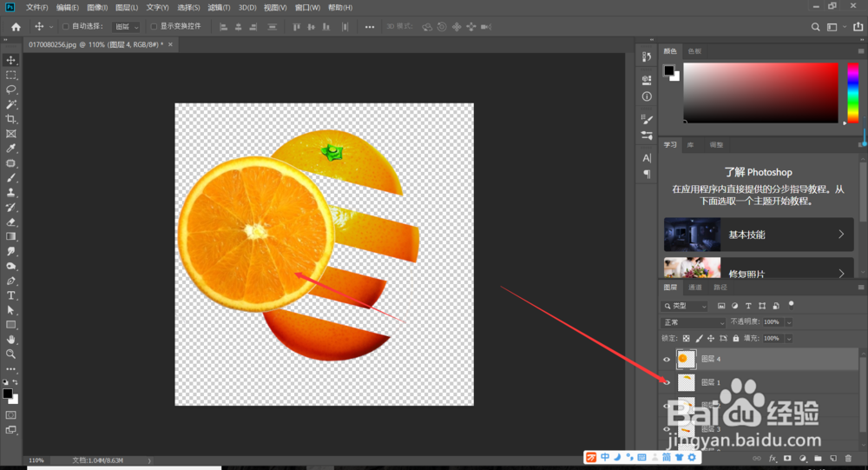Image resolution: width=868 pixels, height=470 pixels.
Task: Add a new adjustment layer icon
Action: coord(803,459)
